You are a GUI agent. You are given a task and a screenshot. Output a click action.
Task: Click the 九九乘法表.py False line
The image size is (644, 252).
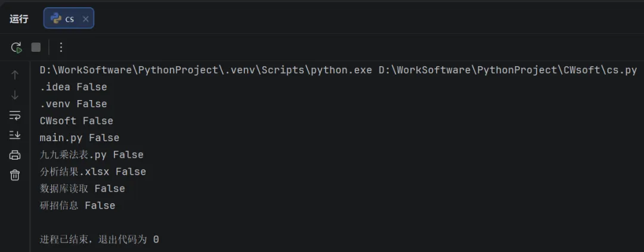point(91,155)
